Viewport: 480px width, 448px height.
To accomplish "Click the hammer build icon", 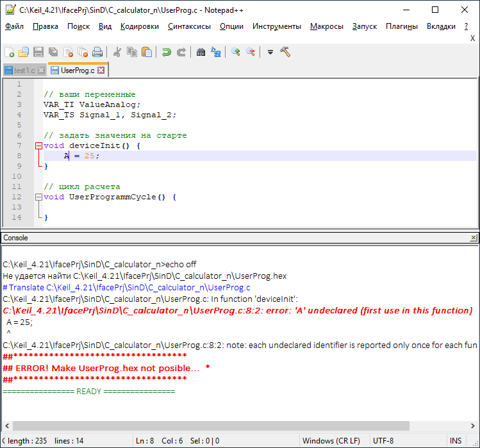I will pyautogui.click(x=285, y=53).
